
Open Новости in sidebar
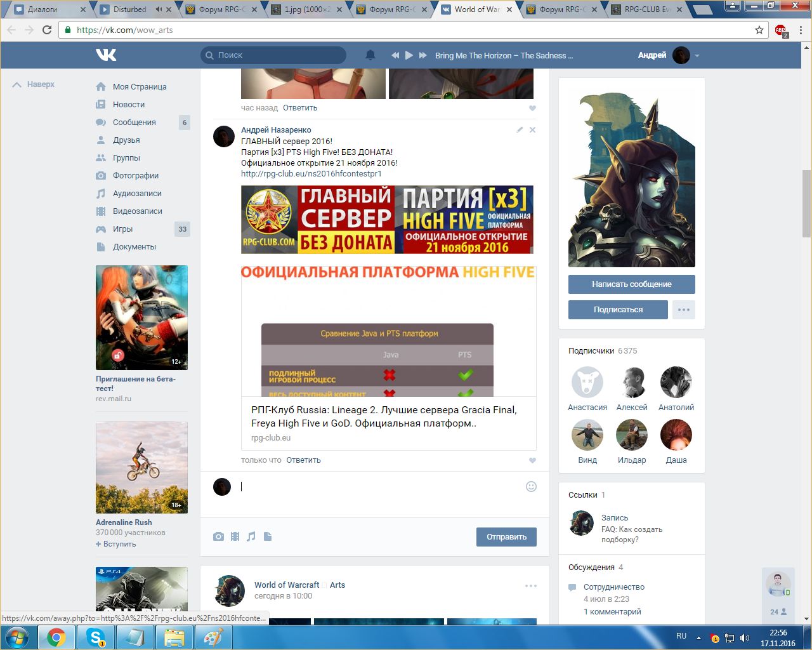click(x=129, y=105)
